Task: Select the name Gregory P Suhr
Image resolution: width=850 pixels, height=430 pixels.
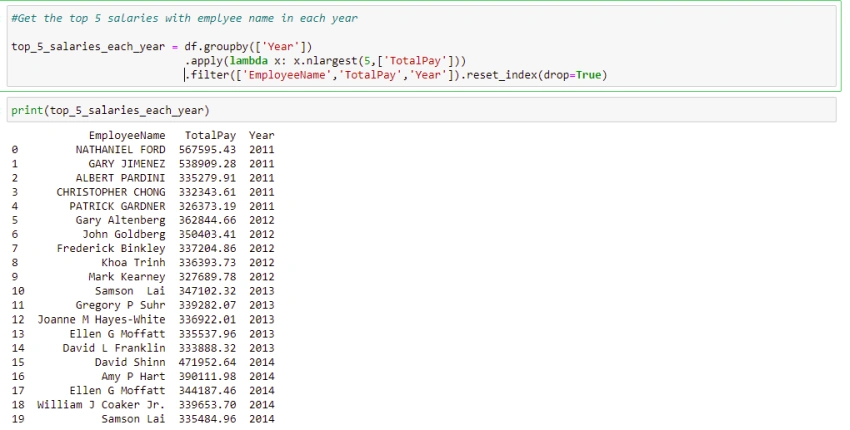Action: click(120, 305)
